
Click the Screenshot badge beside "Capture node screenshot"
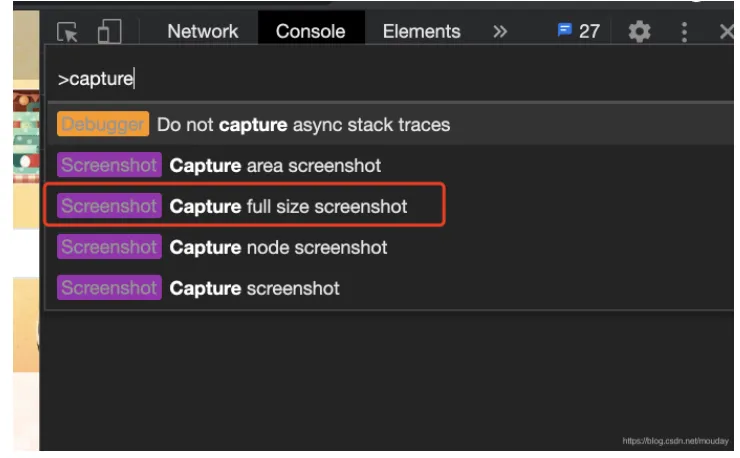tap(109, 247)
